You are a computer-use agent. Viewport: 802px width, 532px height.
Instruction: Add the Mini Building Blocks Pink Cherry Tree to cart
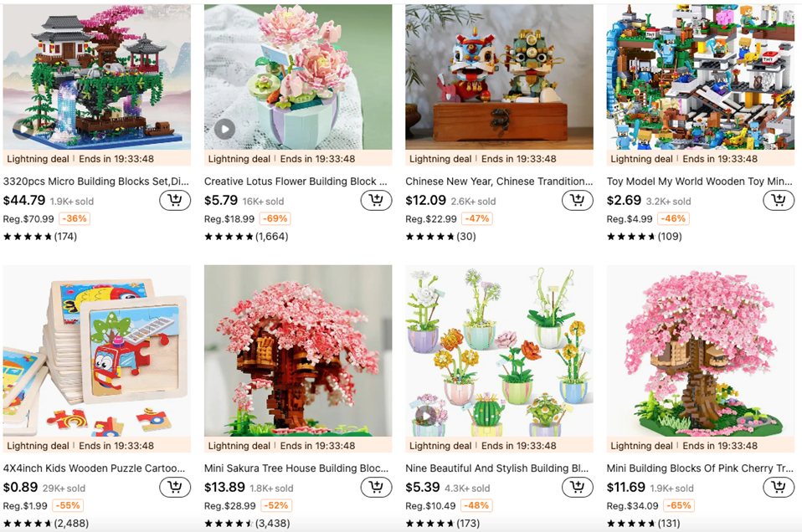pyautogui.click(x=779, y=487)
